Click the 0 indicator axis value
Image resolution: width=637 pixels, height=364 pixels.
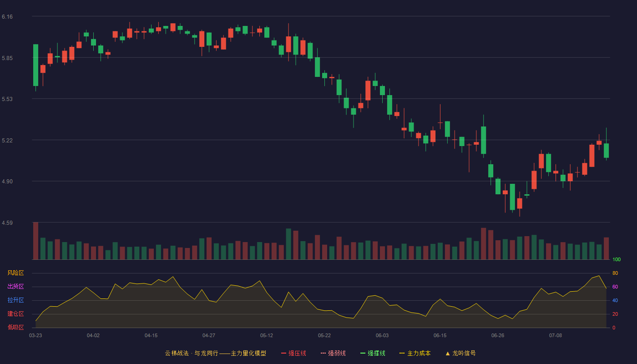pyautogui.click(x=614, y=328)
